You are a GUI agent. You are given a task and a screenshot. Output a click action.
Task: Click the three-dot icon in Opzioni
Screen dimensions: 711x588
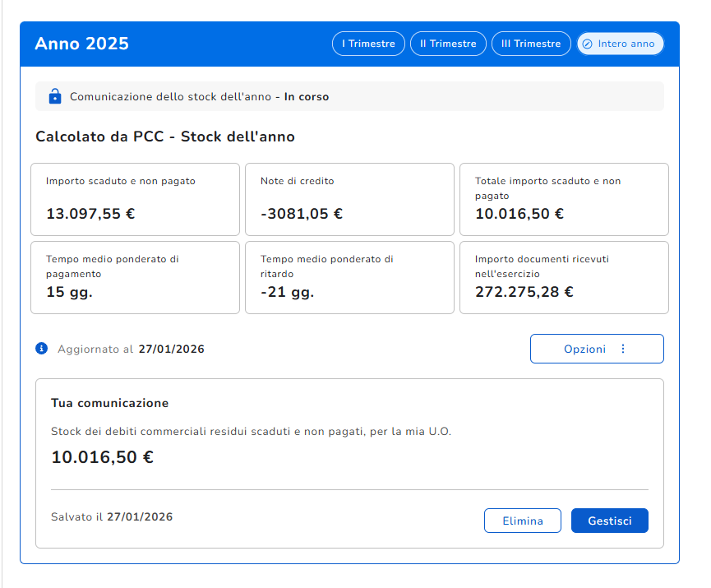pos(623,349)
